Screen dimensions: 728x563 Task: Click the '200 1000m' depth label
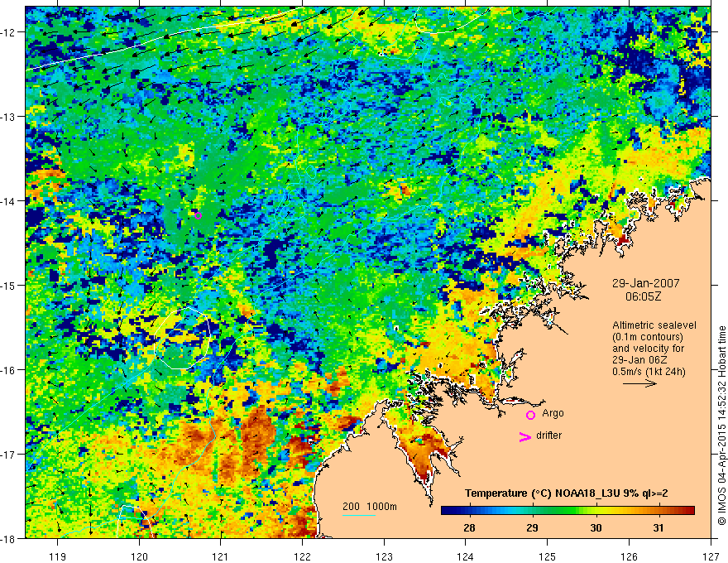pyautogui.click(x=370, y=507)
